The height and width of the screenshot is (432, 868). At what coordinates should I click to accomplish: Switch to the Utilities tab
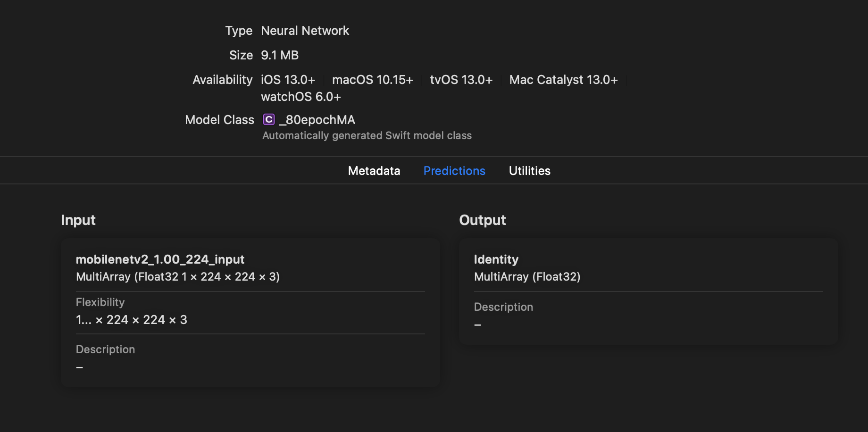pos(529,171)
